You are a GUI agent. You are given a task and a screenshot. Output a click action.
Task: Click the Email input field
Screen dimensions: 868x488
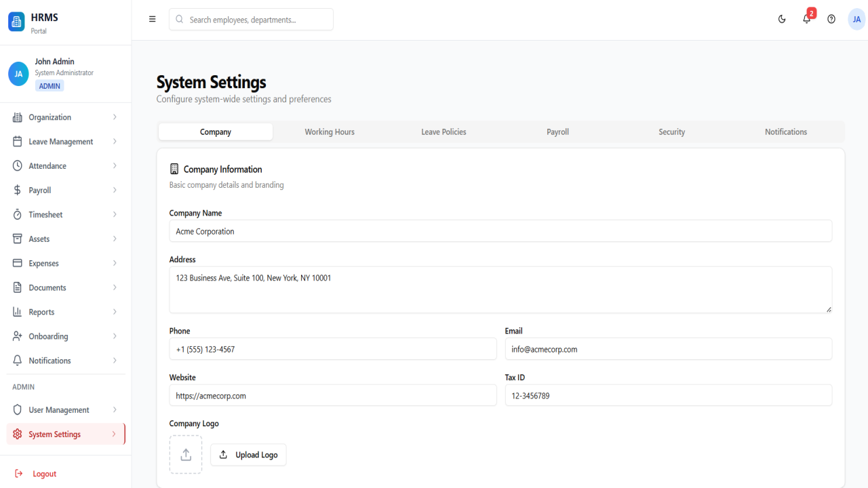pyautogui.click(x=669, y=349)
